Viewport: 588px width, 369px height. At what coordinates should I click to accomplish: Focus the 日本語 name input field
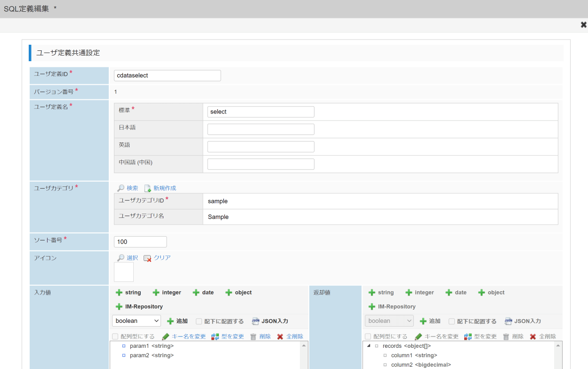tap(261, 129)
